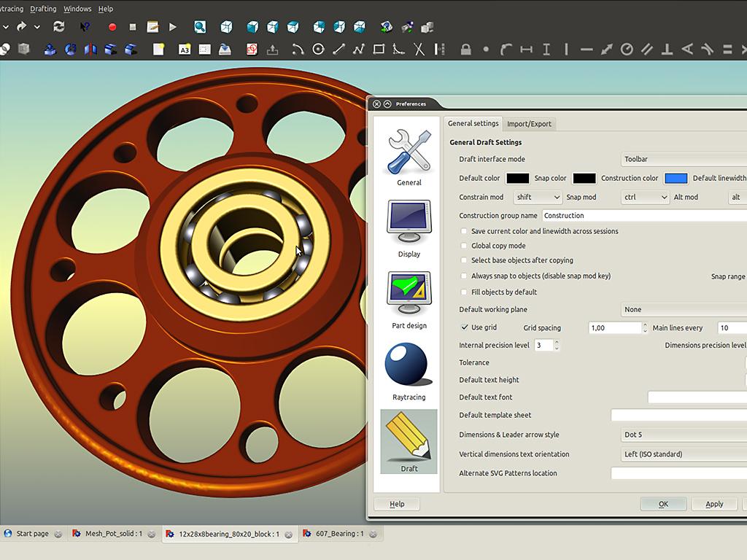
Task: Select the sketcher polyline tool
Action: 359,49
